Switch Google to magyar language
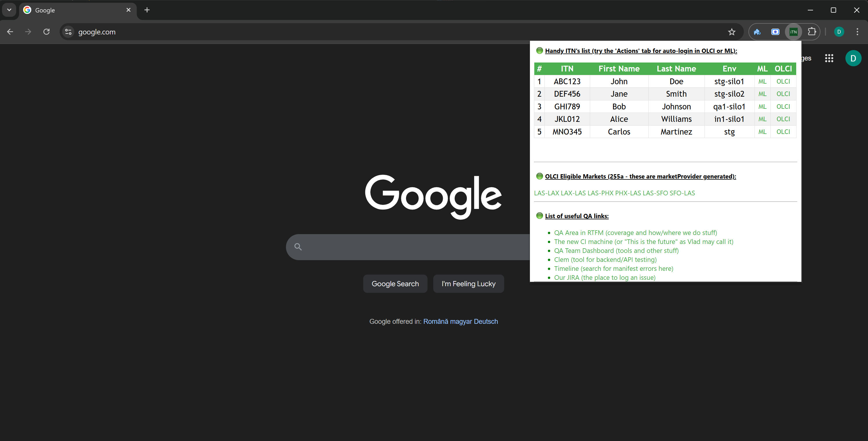 click(x=461, y=322)
